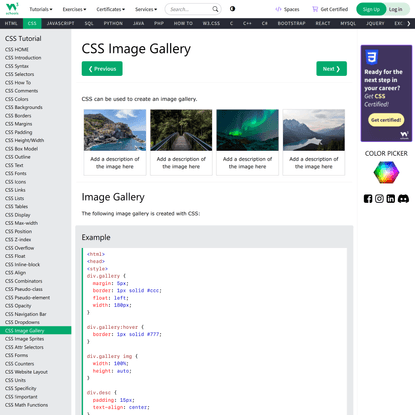Viewport: 415px width, 415px height.
Task: Expand the Certificates dropdown menu
Action: (111, 9)
